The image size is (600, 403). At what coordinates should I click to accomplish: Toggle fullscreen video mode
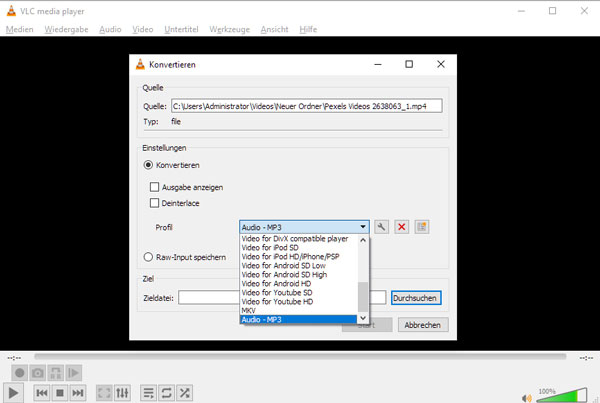coord(104,393)
